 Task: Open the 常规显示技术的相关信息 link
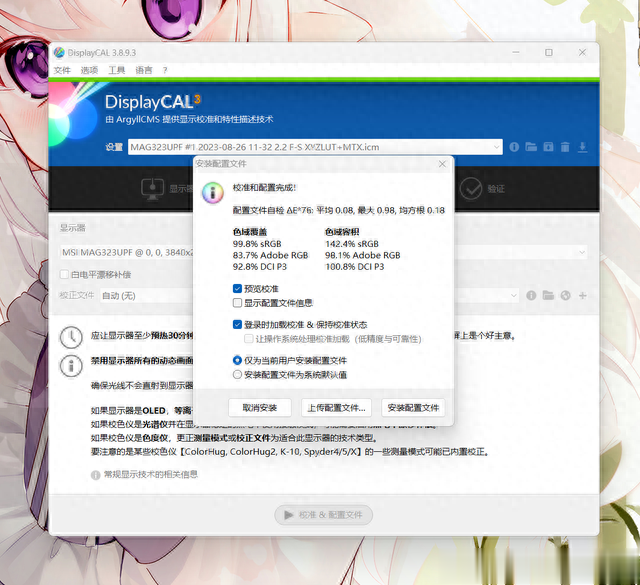pos(151,474)
